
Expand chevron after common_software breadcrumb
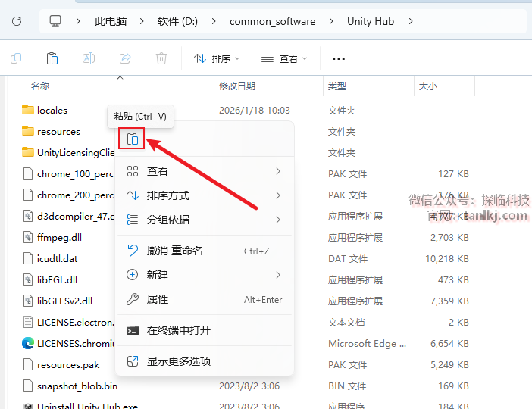point(331,21)
